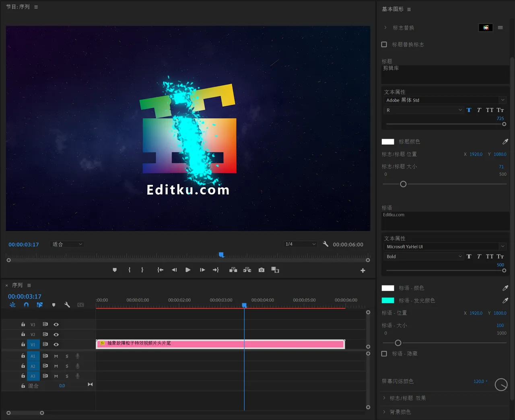
Task: Open the 序列 timeline panel menu
Action: [29, 285]
